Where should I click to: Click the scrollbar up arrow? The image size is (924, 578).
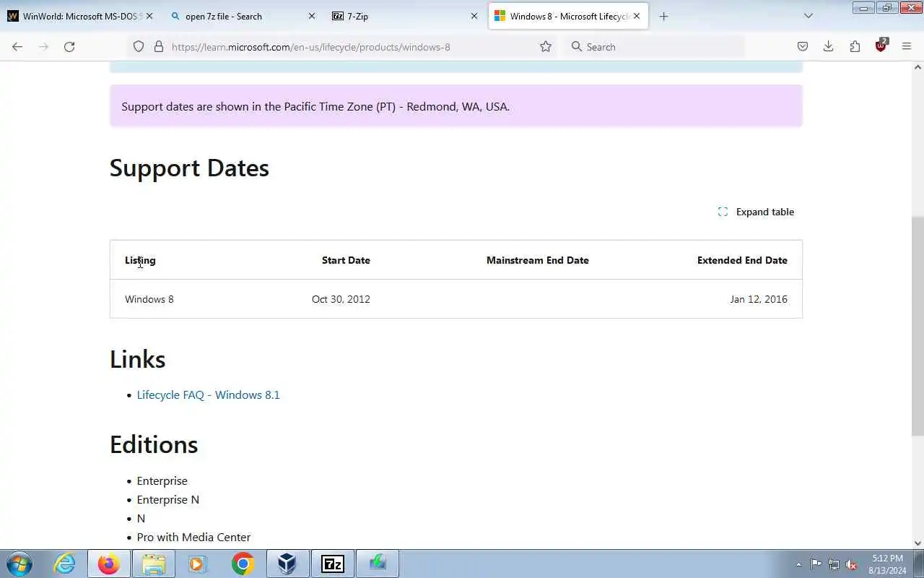point(918,67)
